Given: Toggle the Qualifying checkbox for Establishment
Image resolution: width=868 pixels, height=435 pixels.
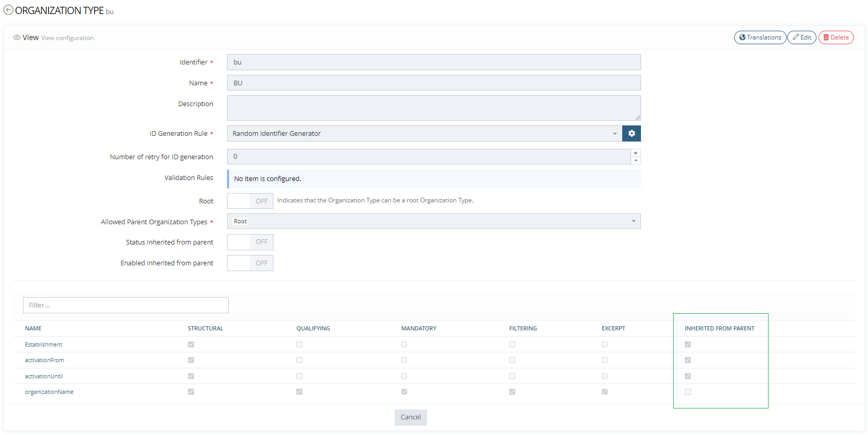Looking at the screenshot, I should (299, 344).
